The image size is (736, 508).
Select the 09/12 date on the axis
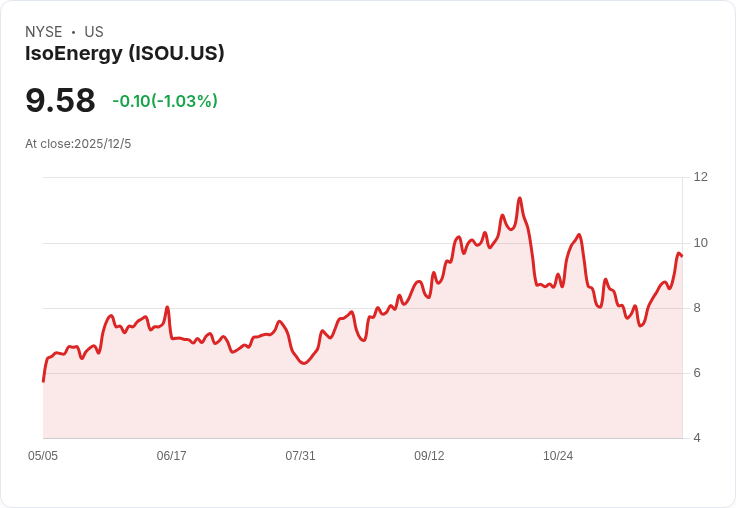click(x=429, y=456)
